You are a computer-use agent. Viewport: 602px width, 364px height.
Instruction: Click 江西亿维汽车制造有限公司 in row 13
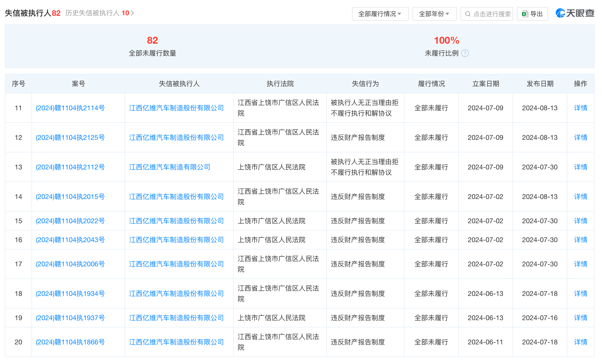click(x=169, y=167)
